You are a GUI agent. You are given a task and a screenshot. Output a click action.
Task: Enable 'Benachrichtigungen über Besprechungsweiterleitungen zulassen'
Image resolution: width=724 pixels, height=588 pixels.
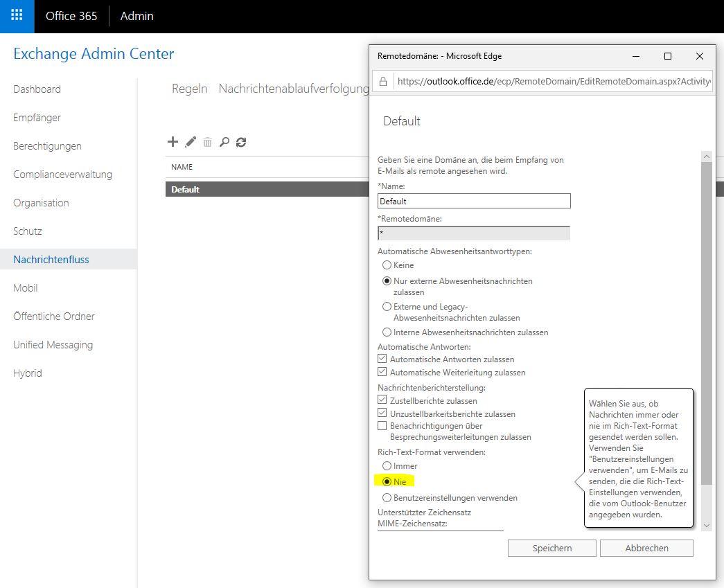(x=382, y=426)
